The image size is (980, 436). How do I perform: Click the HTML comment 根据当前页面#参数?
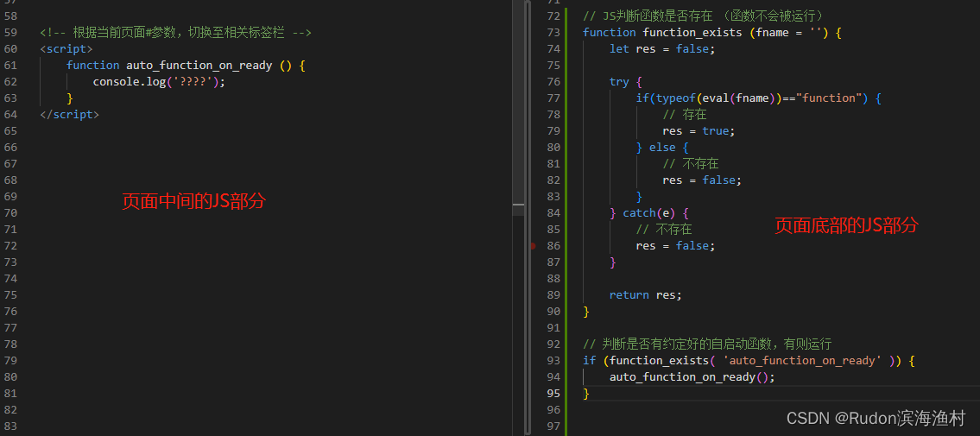175,33
